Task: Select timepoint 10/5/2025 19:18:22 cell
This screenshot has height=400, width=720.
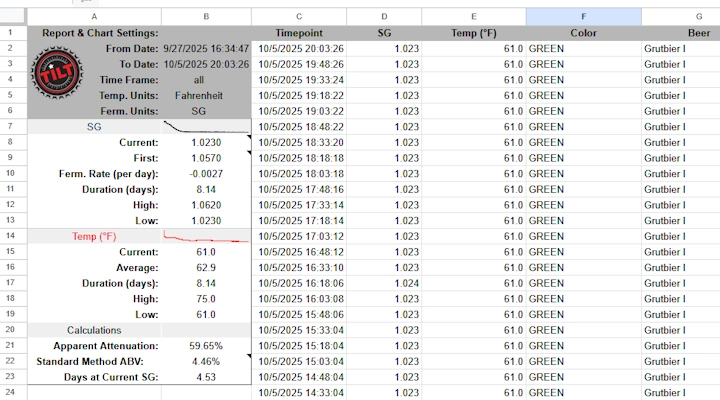Action: (x=299, y=96)
